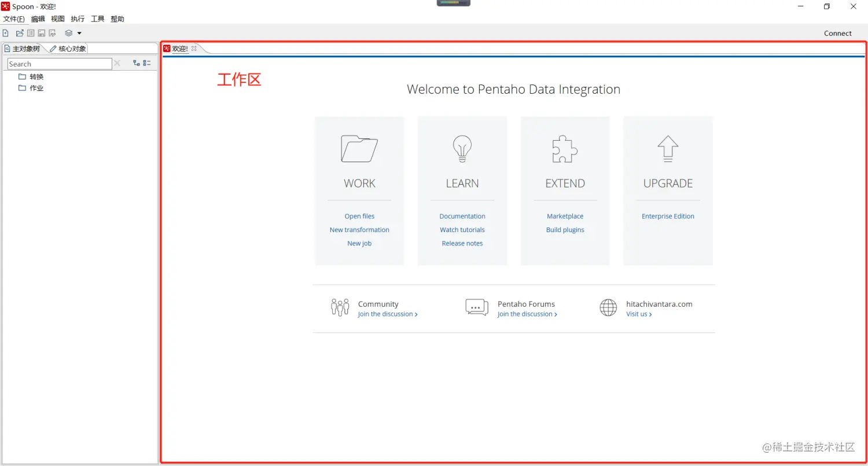This screenshot has width=868, height=466.
Task: Click the EXTEND heading text
Action: (565, 183)
